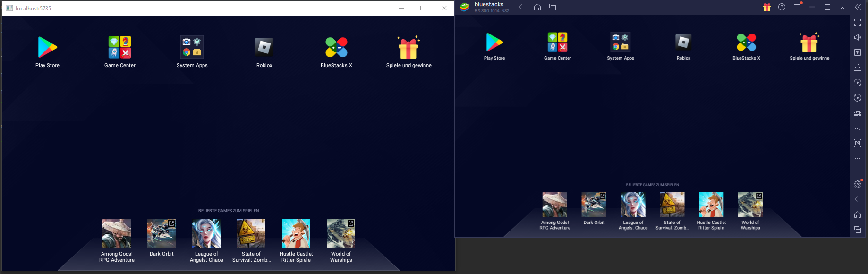
Task: Click the volume speaker icon in sidebar
Action: pyautogui.click(x=858, y=37)
